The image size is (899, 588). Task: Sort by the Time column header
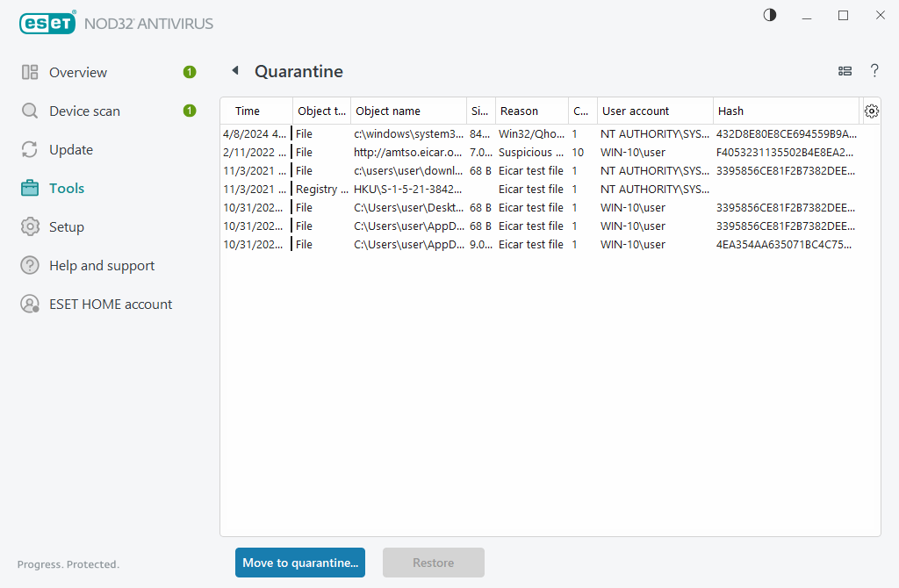[x=256, y=111]
